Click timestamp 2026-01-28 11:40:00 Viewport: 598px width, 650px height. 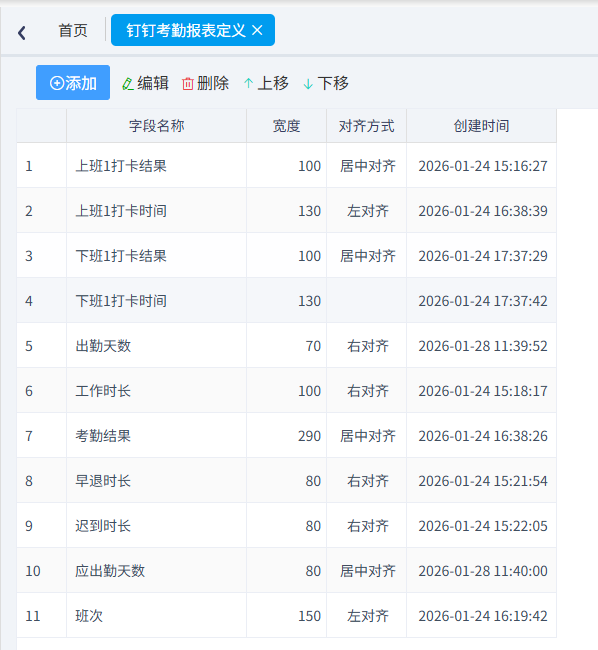[483, 571]
